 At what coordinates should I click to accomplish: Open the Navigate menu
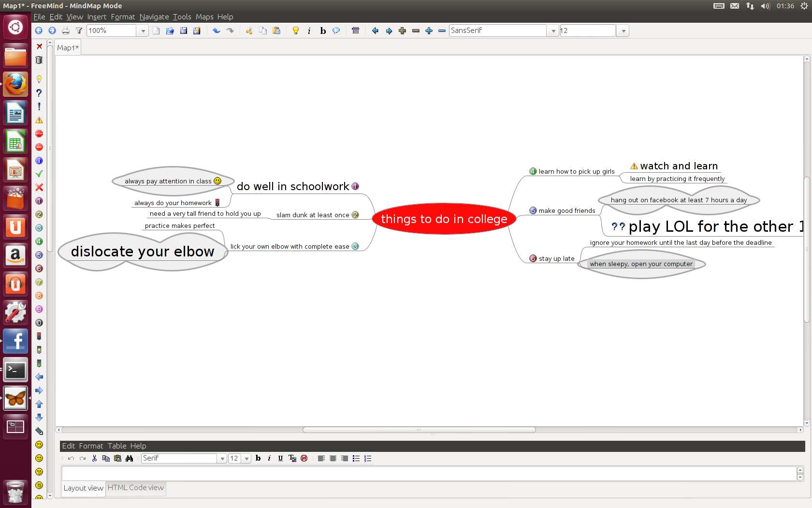coord(154,16)
